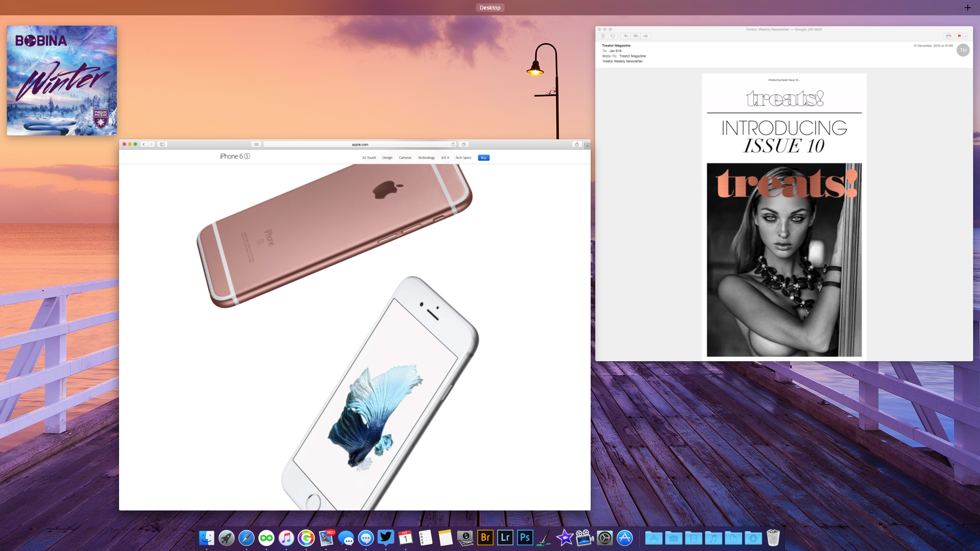Click the Mail junk thumbs-down icon
The width and height of the screenshot is (980, 551).
click(613, 36)
